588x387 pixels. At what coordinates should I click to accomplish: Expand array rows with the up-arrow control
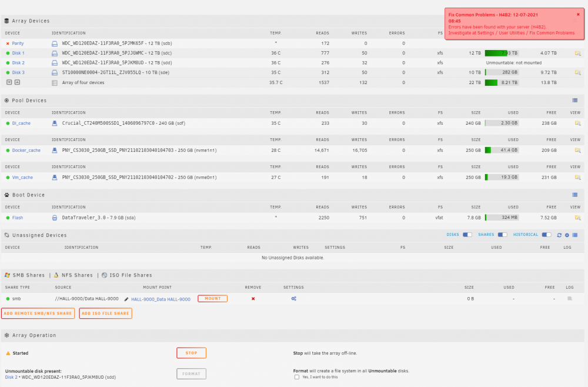(x=17, y=82)
